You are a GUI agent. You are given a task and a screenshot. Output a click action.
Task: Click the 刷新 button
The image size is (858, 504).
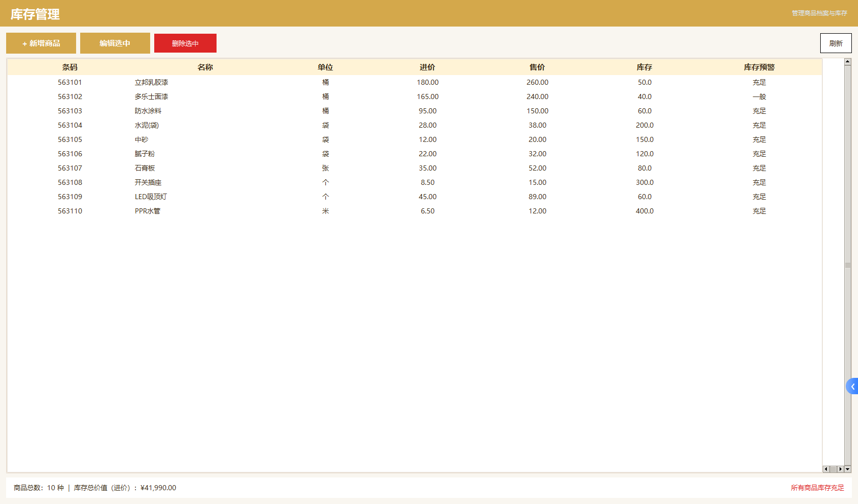click(836, 43)
